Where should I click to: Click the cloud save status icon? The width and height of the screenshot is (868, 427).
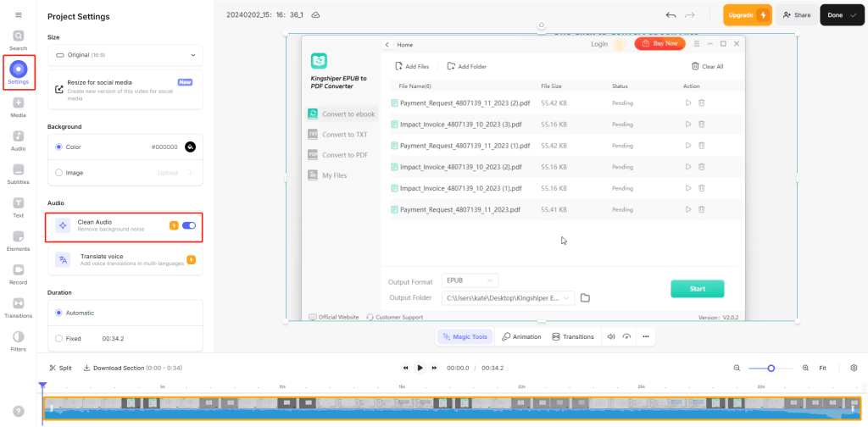(315, 15)
